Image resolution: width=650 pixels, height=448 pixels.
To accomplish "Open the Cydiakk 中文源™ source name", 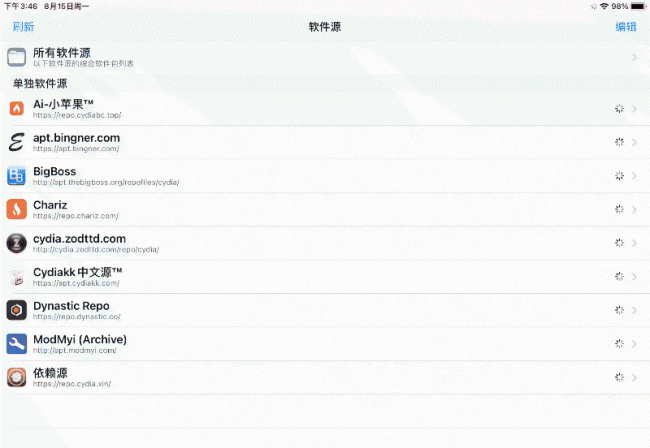I will 78,272.
